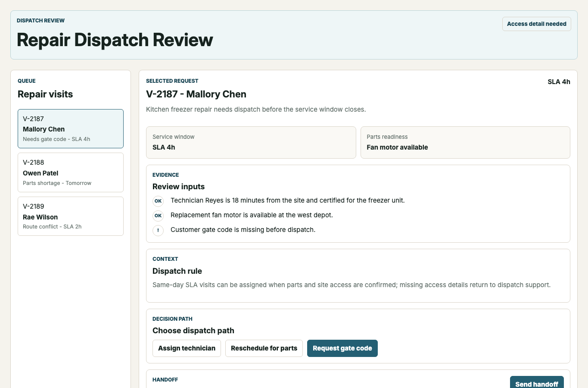Click the Technician Reyes is 18 minutes text

tap(288, 200)
